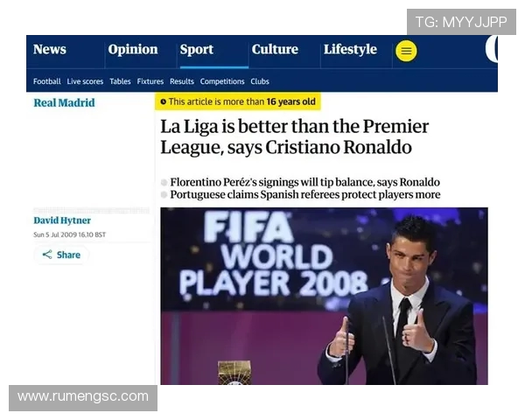
Task: View Results in the sub-navigation
Action: tap(182, 81)
